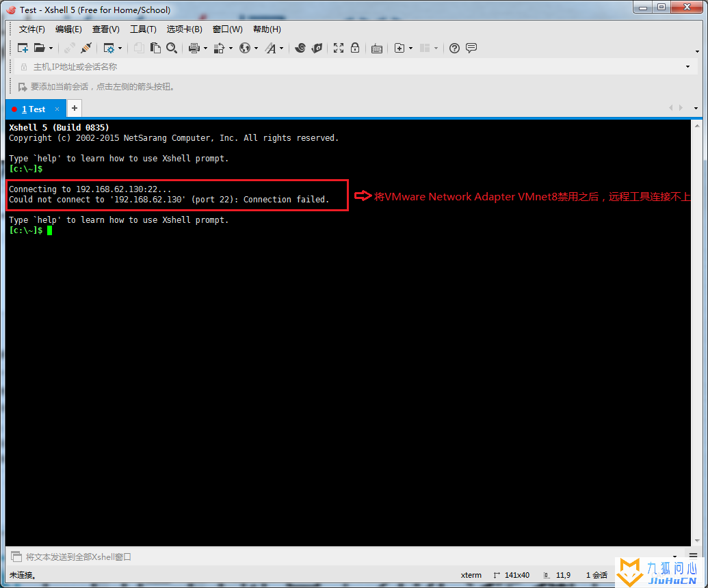Click the Disconnect plug icon
708x588 pixels.
[x=86, y=48]
